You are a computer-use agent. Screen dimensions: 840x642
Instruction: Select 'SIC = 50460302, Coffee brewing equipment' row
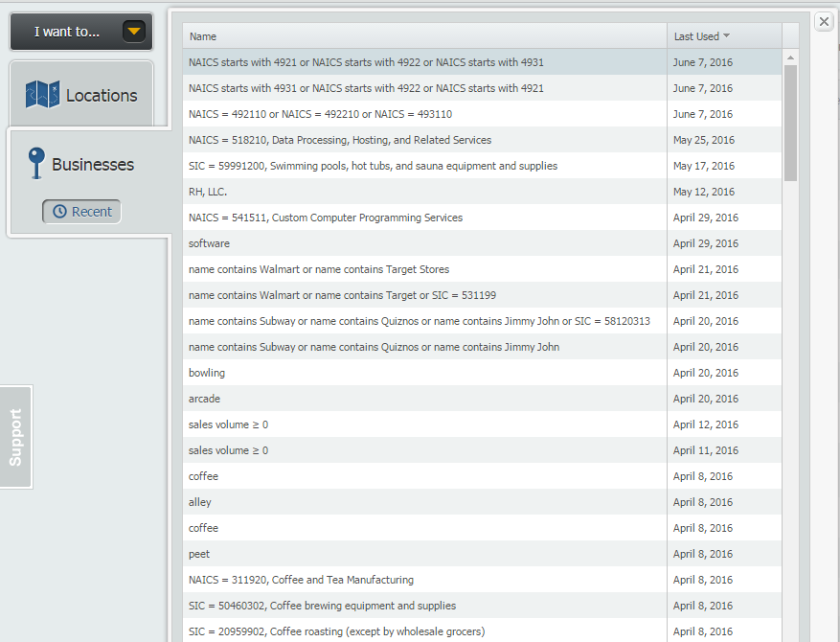tap(482, 606)
